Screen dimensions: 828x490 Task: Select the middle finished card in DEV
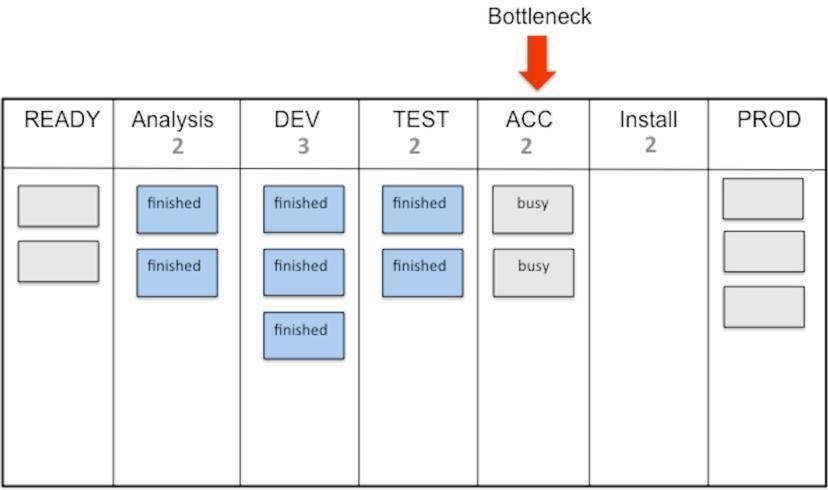(x=304, y=272)
